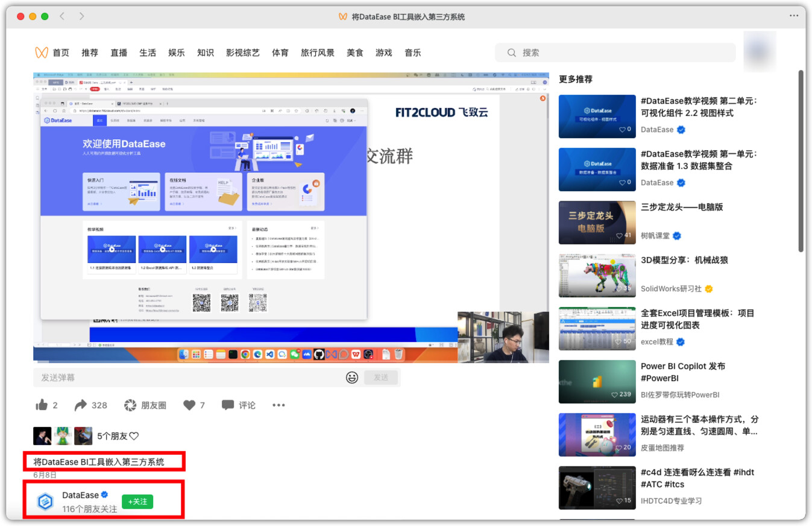Image resolution: width=812 pixels, height=526 pixels.
Task: Open Power BI Copilot video thumbnail
Action: pyautogui.click(x=597, y=382)
